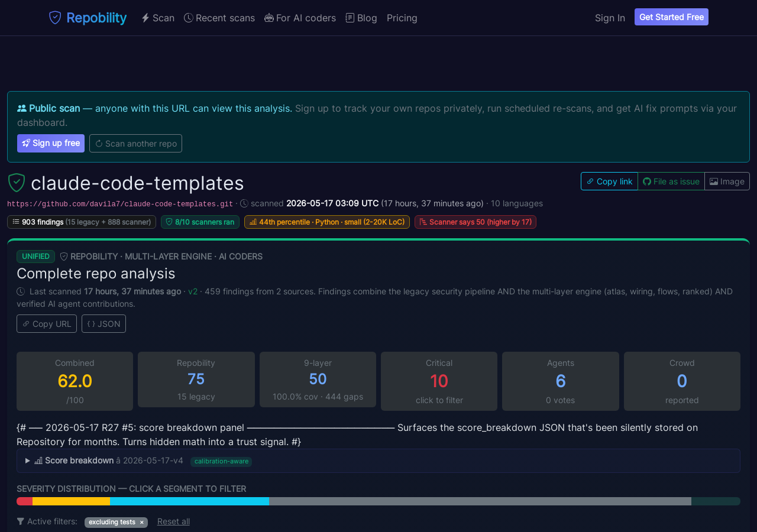Click Scan another repo

[135, 143]
